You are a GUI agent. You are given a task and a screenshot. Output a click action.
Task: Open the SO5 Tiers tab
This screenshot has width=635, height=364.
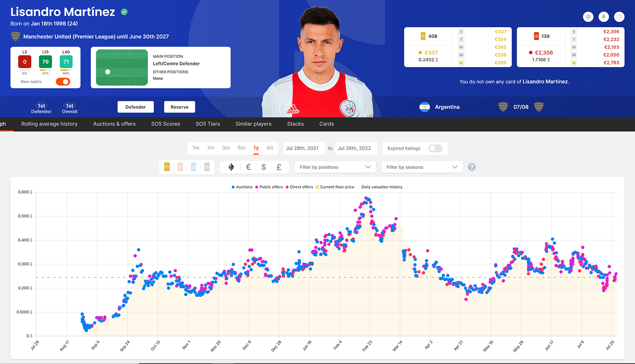click(208, 124)
